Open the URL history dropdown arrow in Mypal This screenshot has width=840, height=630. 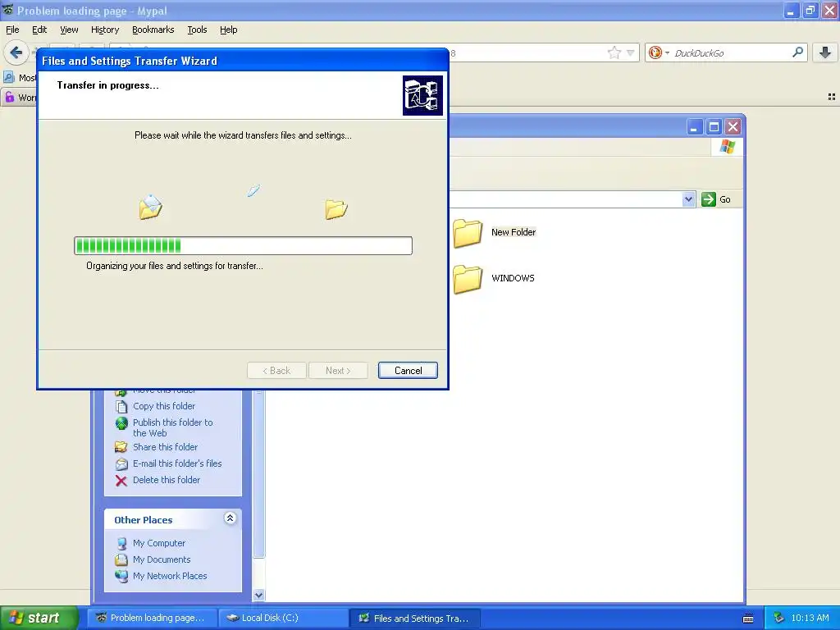pos(631,52)
